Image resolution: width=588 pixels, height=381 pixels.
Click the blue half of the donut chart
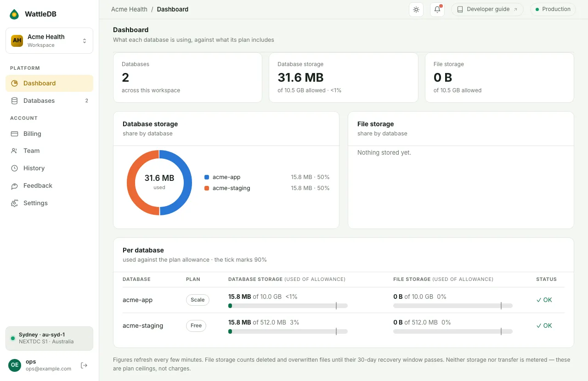(x=187, y=183)
